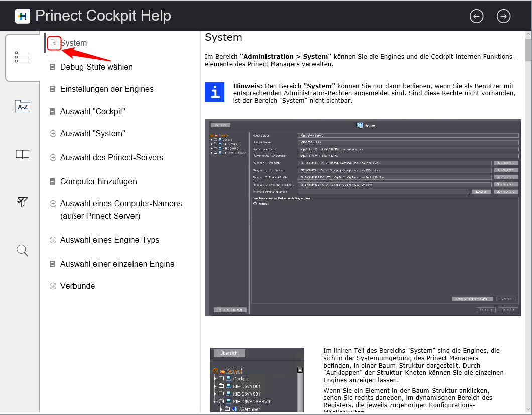Expand the Auswahl des Prinect-Servers node
The width and height of the screenshot is (532, 415).
[x=53, y=158]
